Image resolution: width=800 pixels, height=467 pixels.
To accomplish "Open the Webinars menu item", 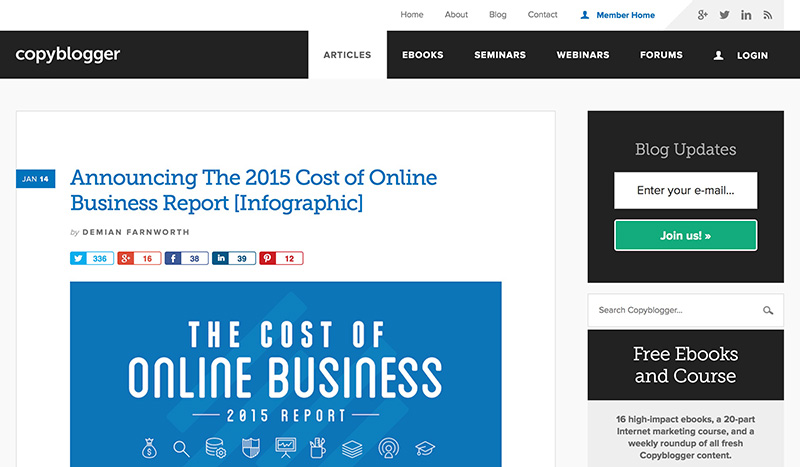I will coord(583,55).
